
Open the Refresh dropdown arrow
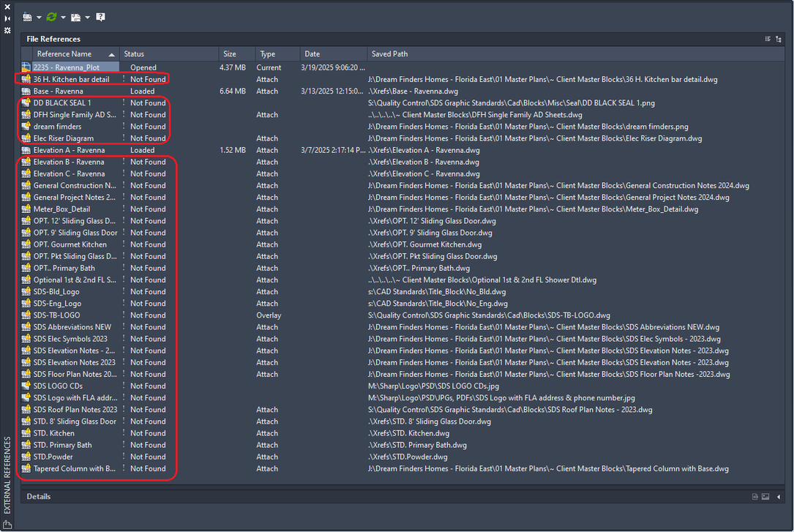pyautogui.click(x=63, y=18)
